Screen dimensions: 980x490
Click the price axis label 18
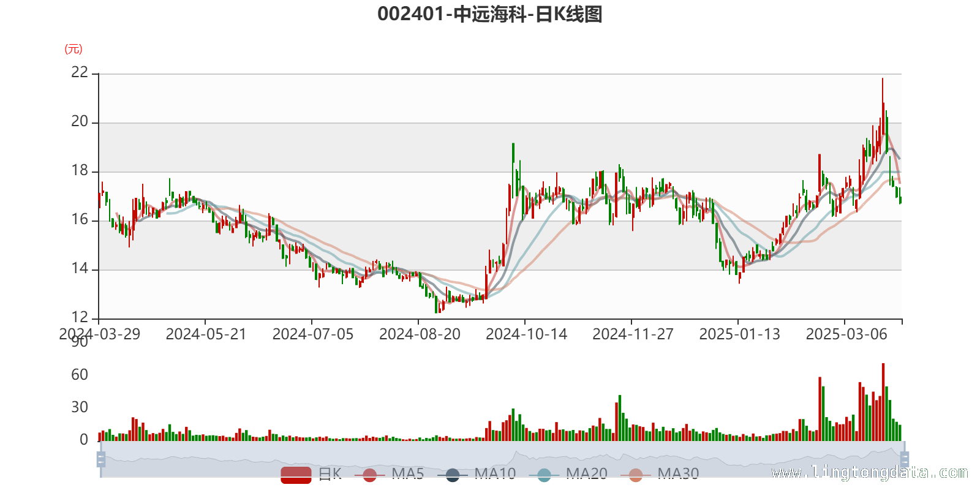(x=80, y=171)
